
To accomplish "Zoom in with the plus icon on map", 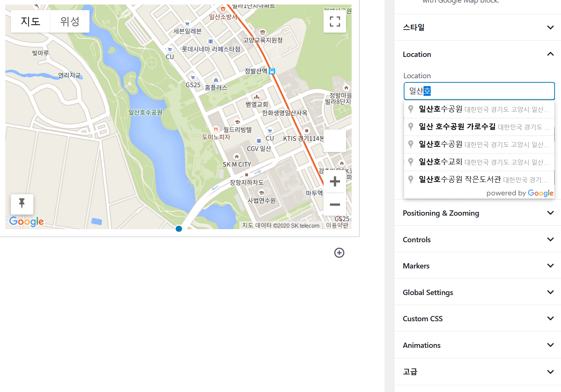I will (x=334, y=181).
